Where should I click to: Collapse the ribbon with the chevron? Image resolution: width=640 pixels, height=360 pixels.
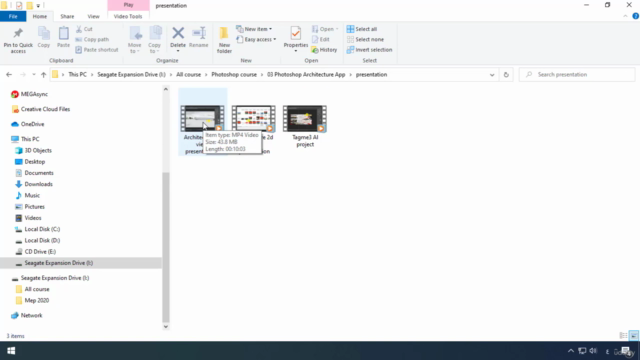[x=625, y=16]
